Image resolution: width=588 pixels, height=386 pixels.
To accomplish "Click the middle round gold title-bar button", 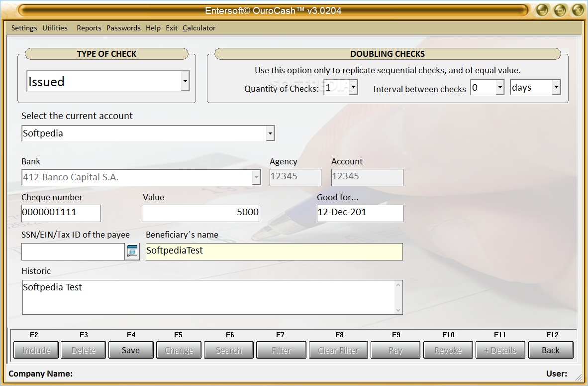I will [x=560, y=10].
